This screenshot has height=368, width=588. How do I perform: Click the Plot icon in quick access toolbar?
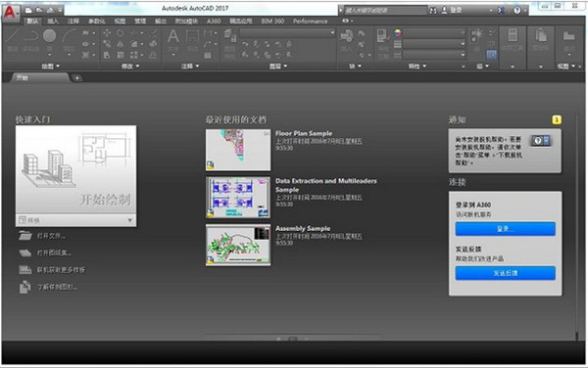pos(50,10)
